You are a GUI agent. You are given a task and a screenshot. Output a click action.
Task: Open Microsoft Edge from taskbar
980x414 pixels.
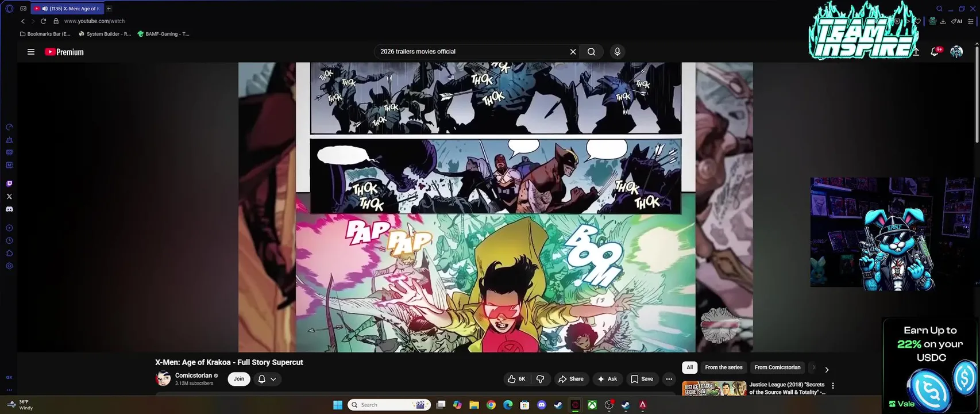[x=508, y=405]
